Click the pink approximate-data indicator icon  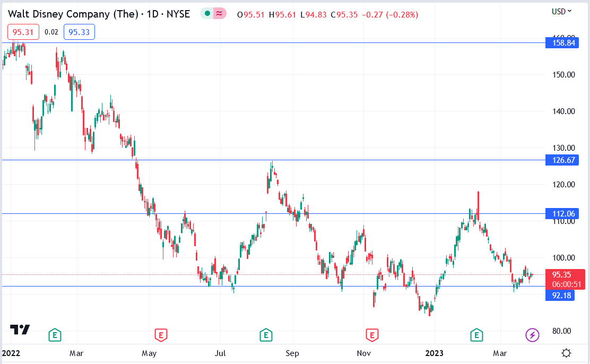point(219,14)
